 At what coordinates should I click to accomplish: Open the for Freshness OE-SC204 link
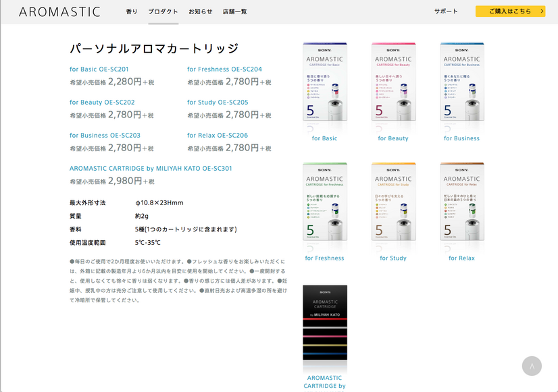pyautogui.click(x=224, y=69)
